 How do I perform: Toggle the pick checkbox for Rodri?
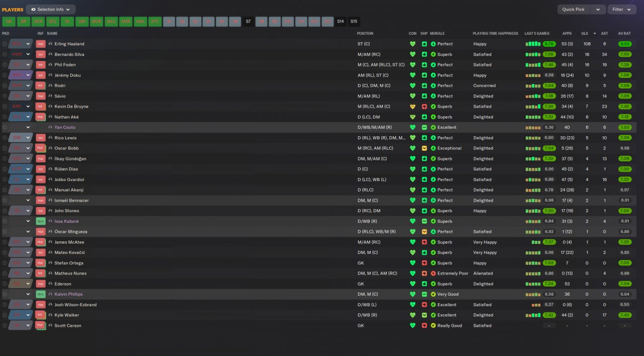tap(5, 85)
